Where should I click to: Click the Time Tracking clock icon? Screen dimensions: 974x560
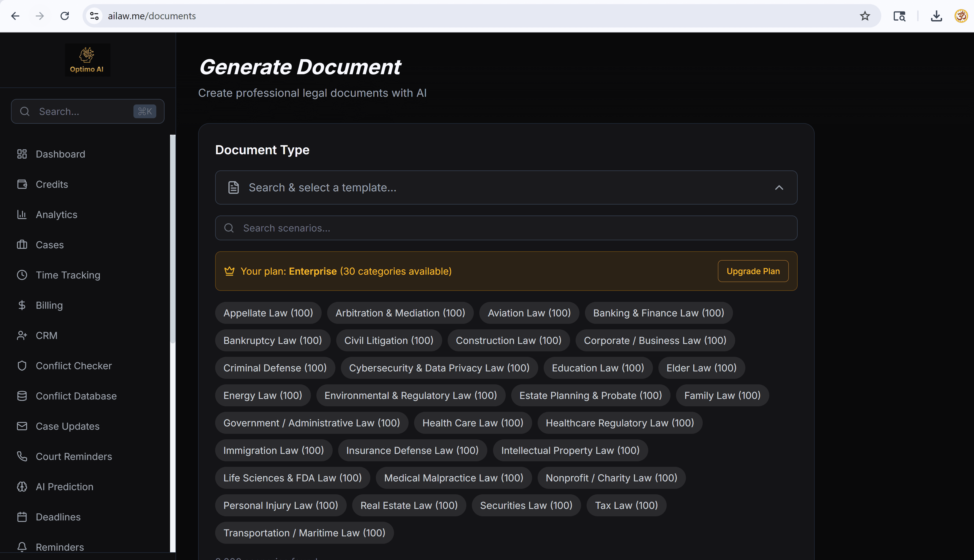coord(22,275)
